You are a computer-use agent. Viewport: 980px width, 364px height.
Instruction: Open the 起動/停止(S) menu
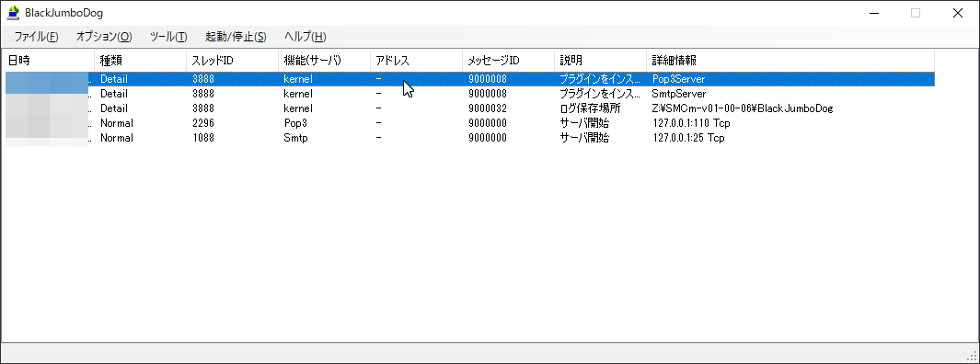click(x=236, y=37)
